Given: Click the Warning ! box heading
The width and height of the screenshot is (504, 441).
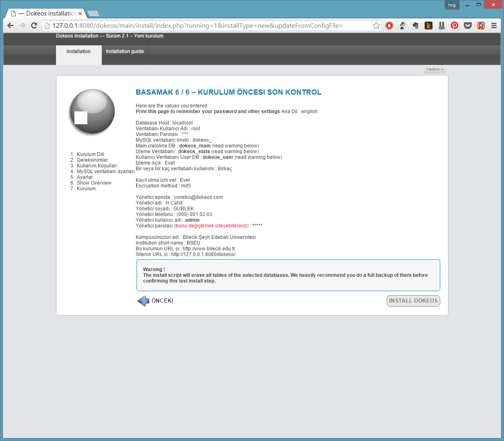Looking at the screenshot, I should (154, 269).
